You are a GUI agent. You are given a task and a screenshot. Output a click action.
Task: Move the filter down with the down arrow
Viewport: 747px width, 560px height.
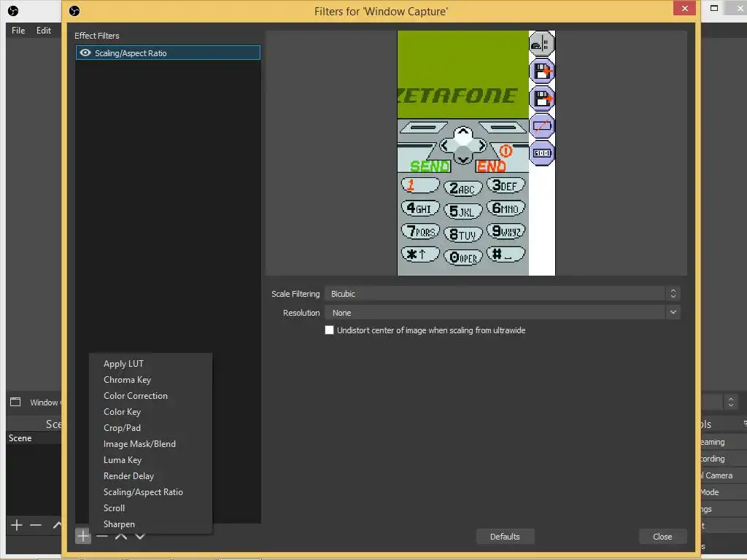tap(140, 536)
